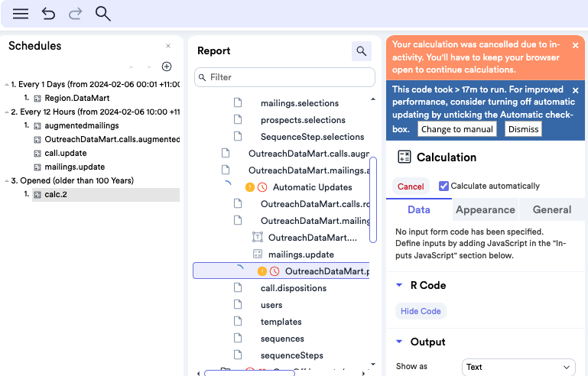Select call.update schedule item

pyautogui.click(x=65, y=154)
